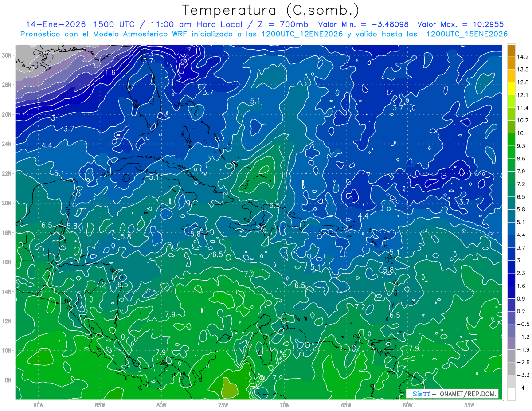Pick the grey swatch between -3.3 and -2.6
This screenshot has width=532, height=411.
click(x=511, y=368)
